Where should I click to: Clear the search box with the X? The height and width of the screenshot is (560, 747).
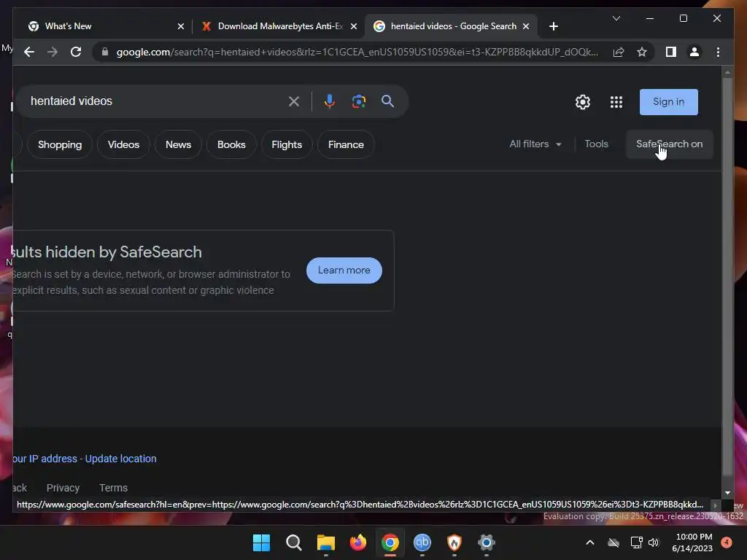click(294, 101)
